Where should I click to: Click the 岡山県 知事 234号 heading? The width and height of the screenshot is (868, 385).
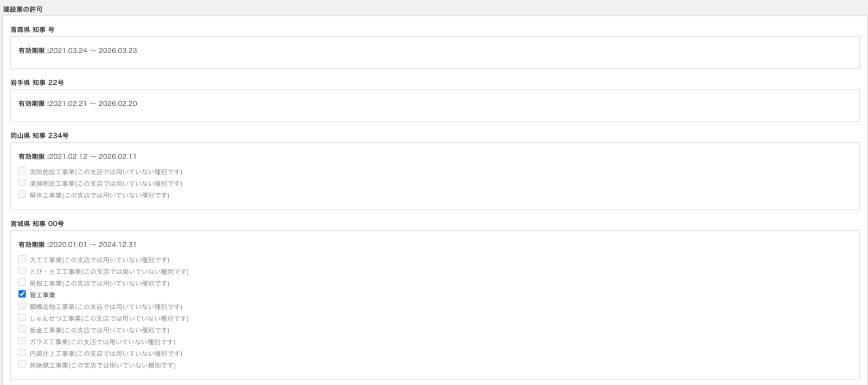pos(40,136)
